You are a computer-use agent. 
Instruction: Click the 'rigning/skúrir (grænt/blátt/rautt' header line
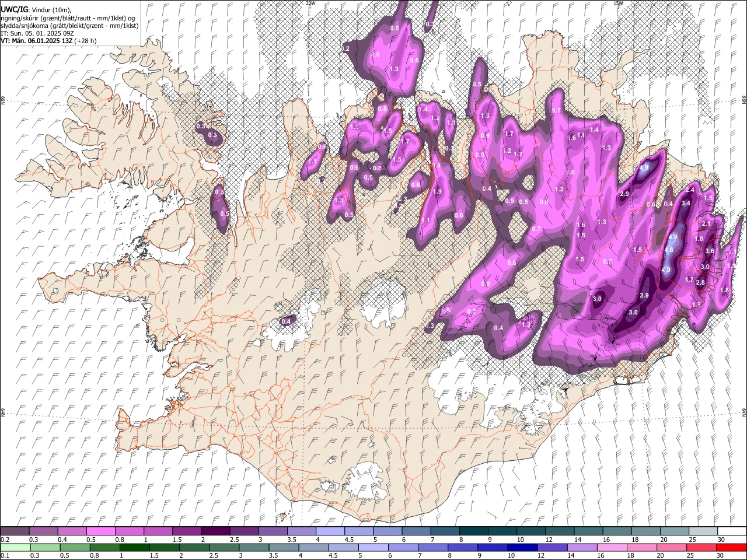click(68, 18)
